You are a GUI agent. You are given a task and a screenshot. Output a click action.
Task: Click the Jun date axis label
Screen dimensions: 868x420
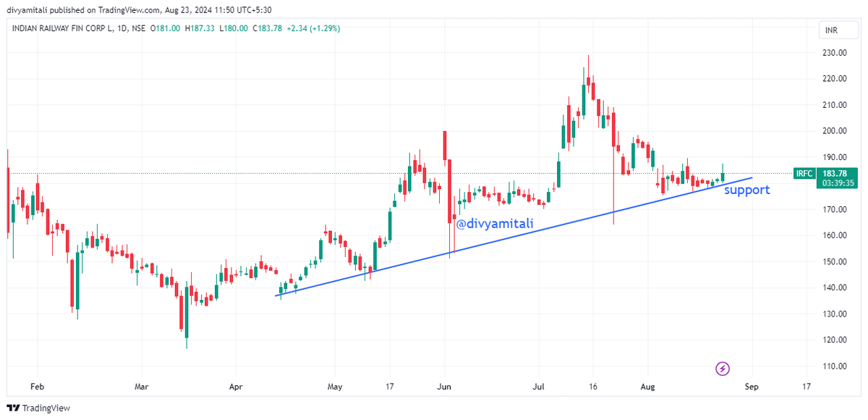coord(446,387)
